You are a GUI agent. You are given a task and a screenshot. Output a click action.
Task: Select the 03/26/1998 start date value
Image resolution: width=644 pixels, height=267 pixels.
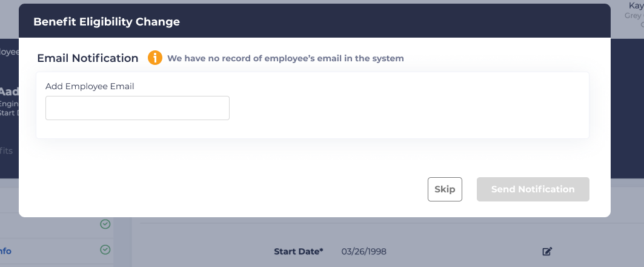tap(363, 251)
